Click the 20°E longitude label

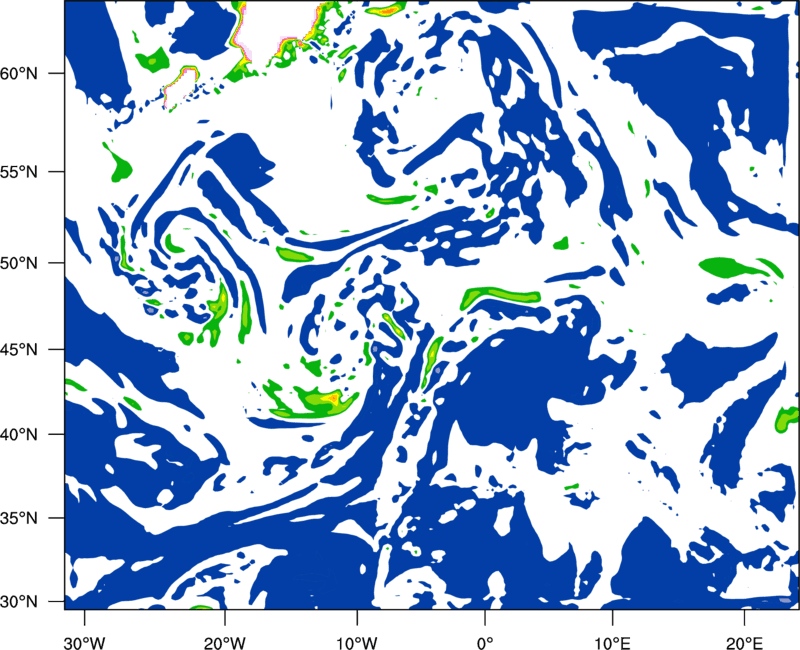pyautogui.click(x=744, y=642)
